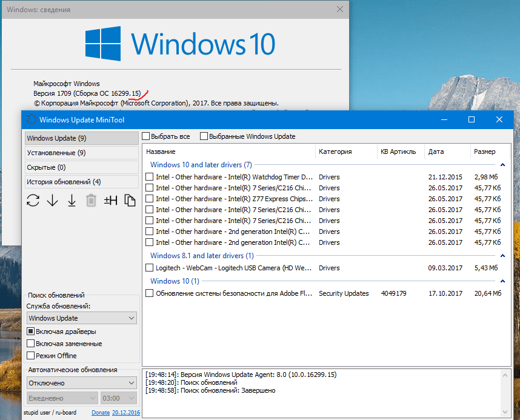Screen dimensions: 520x420
Task: Click the 09.03.2017 date cell
Action: tap(445, 268)
